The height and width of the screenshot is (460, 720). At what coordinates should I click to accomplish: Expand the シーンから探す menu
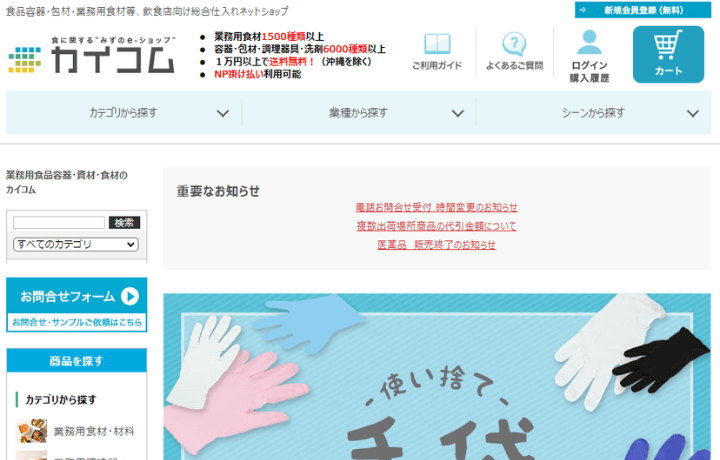(x=594, y=113)
